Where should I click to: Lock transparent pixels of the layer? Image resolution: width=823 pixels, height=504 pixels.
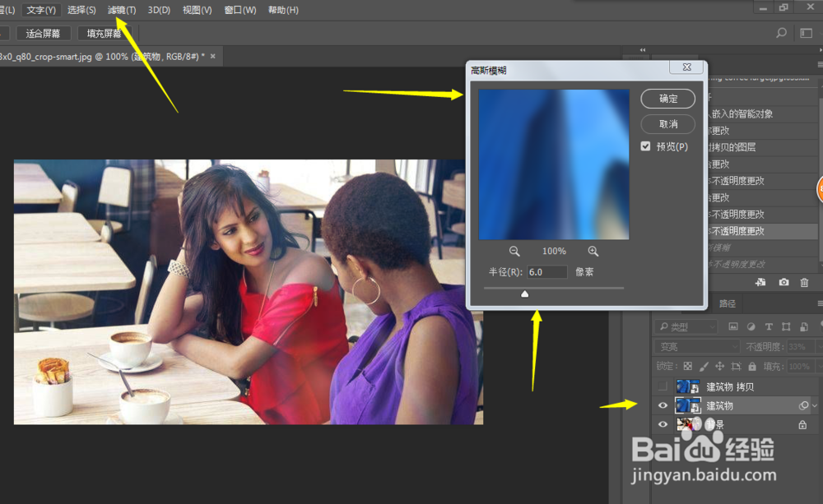[687, 366]
